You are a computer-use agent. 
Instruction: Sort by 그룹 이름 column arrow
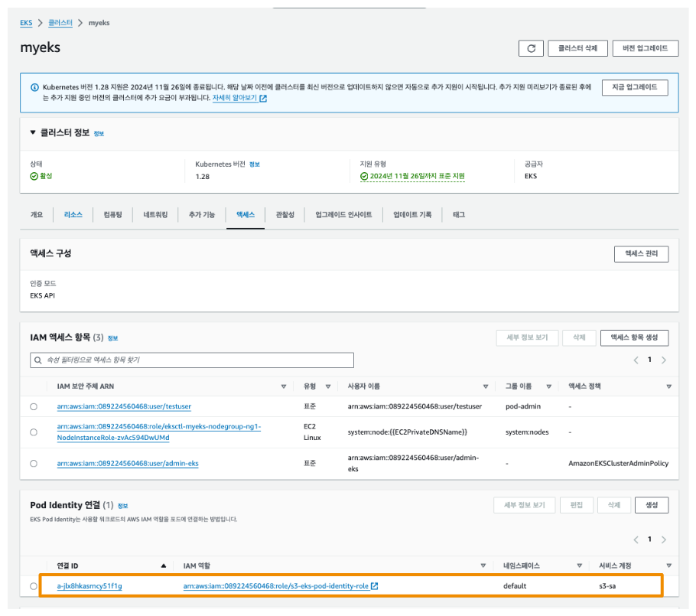(x=549, y=386)
